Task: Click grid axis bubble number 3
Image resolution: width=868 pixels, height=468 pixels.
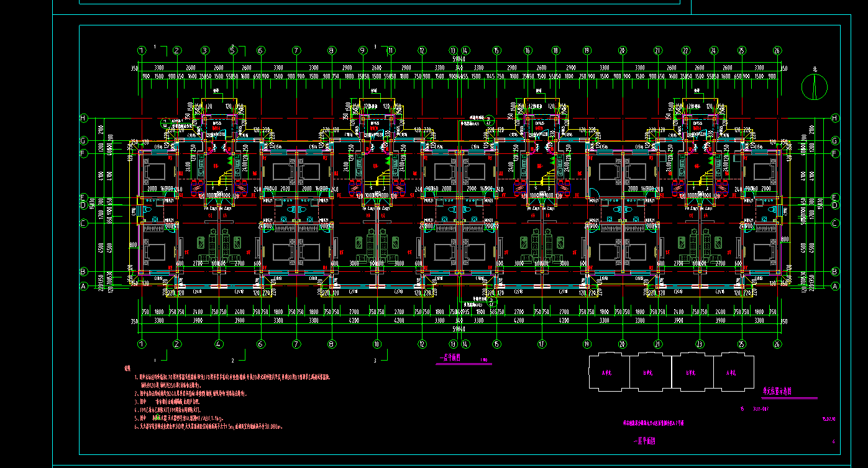Action: pos(204,50)
